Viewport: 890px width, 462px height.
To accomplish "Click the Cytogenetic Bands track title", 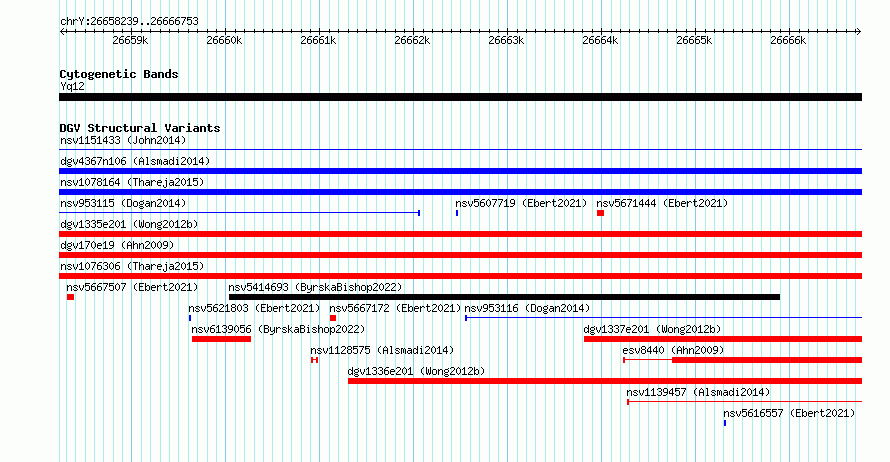I will coord(119,74).
